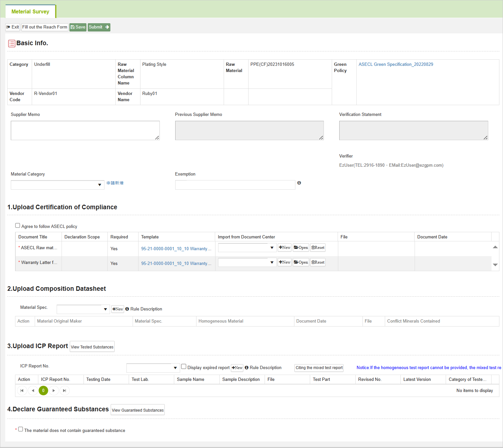Click the Exemption info icon

tap(299, 183)
